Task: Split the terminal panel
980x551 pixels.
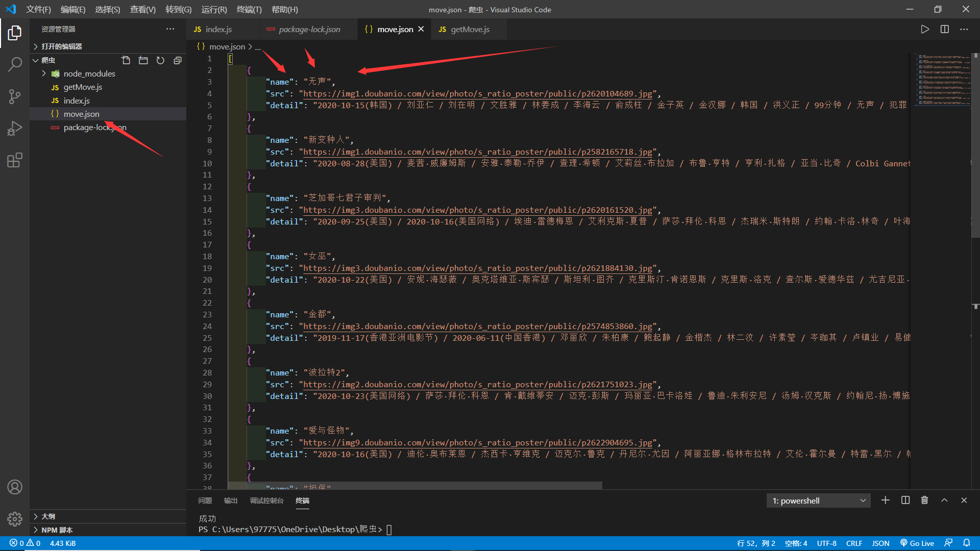Action: click(x=905, y=500)
